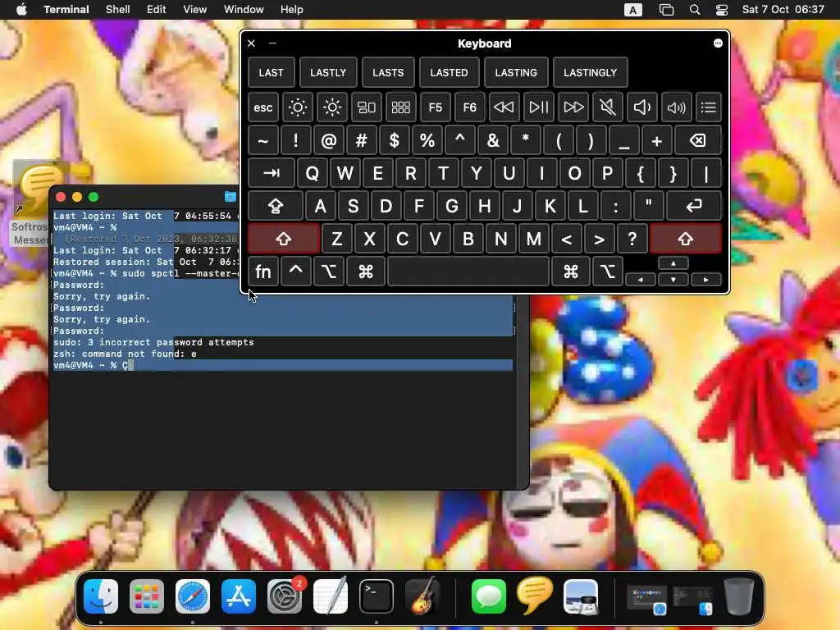Tap the down arrow key
This screenshot has height=630, width=840.
point(673,279)
